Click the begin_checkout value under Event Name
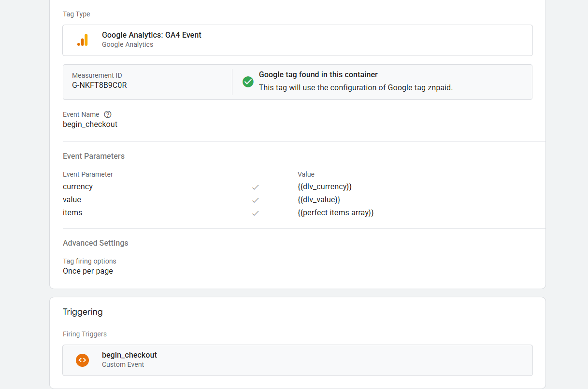The width and height of the screenshot is (588, 389). click(x=90, y=125)
